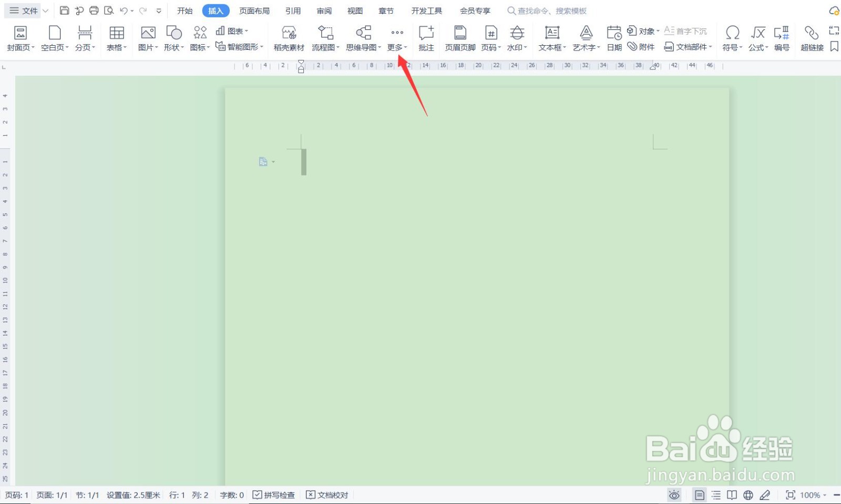Expand the smart graphics (智能图形) dropdown
Viewport: 841px width, 504px height.
click(239, 47)
